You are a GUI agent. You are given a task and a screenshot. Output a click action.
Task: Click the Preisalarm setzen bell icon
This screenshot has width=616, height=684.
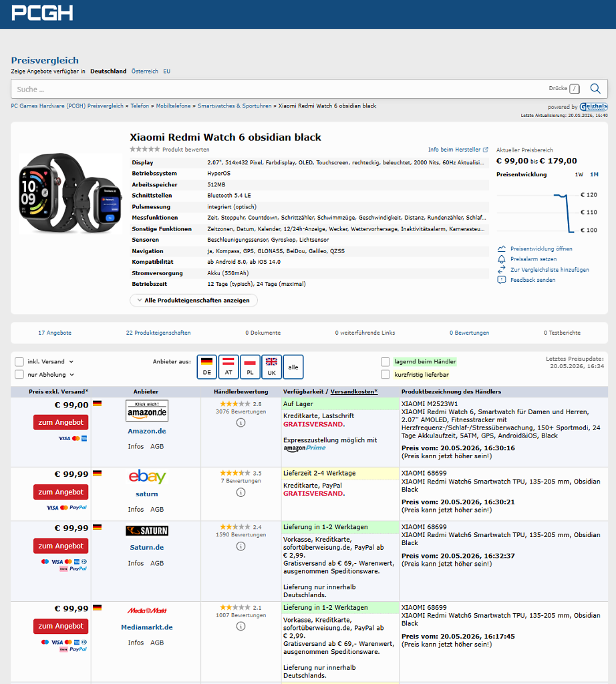click(502, 259)
